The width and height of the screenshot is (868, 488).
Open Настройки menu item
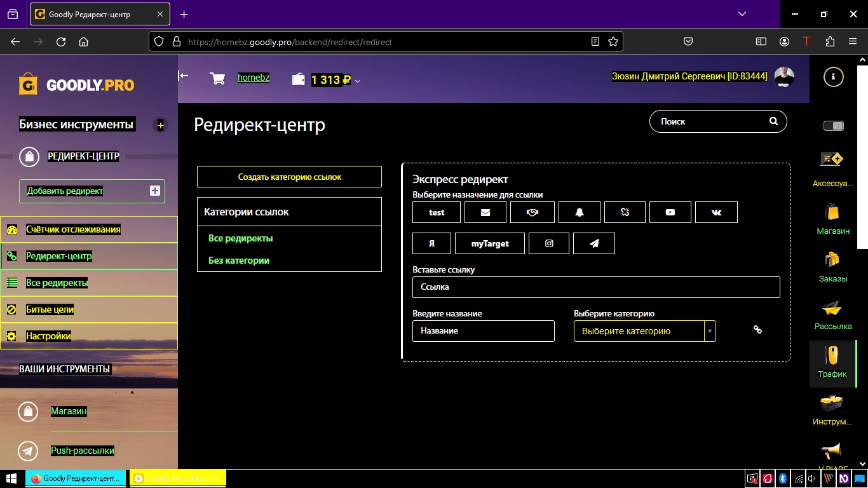click(x=89, y=336)
